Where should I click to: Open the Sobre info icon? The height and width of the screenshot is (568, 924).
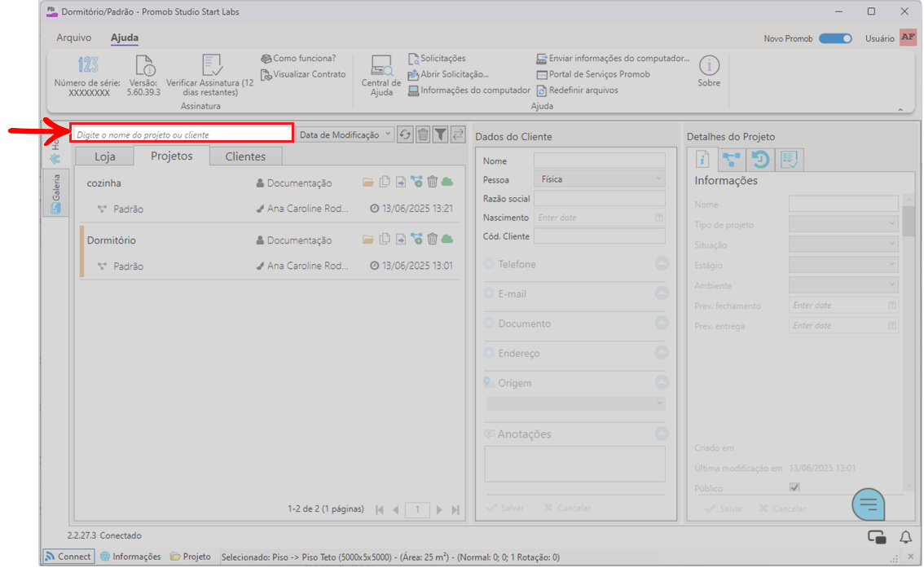point(709,65)
